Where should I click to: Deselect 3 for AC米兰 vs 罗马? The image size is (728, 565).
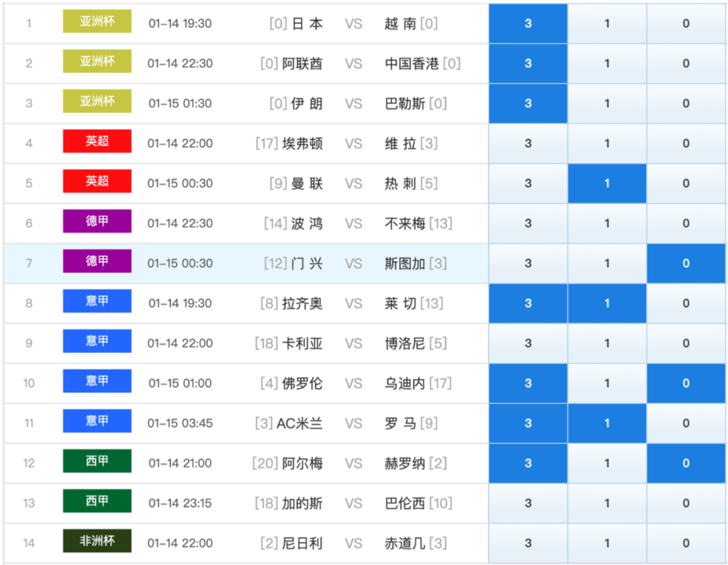tap(528, 423)
